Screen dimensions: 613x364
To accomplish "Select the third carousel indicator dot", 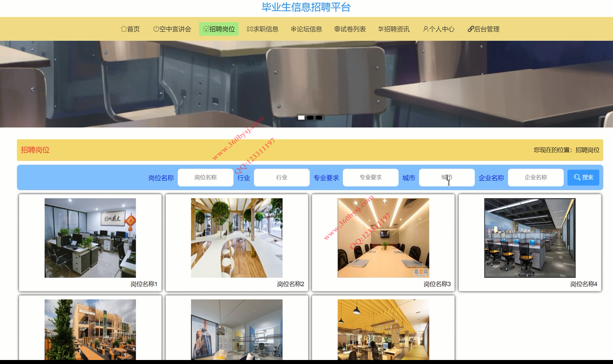I will click(319, 118).
